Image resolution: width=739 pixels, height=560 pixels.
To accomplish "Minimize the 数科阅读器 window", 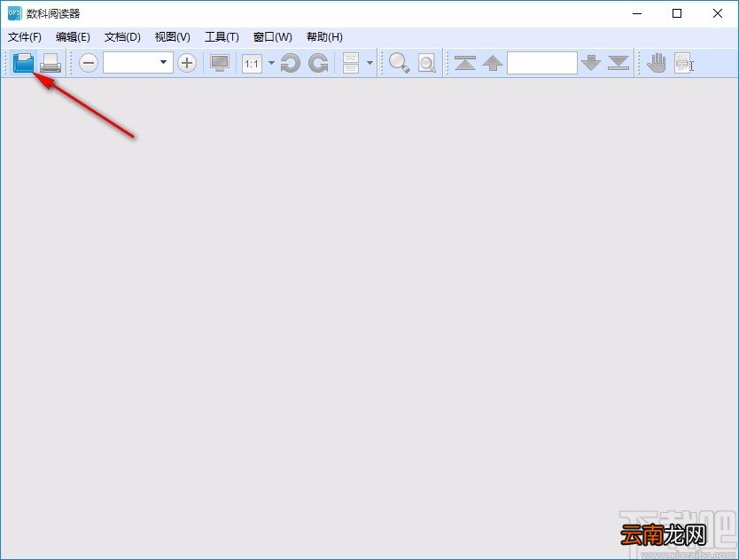I will click(x=637, y=13).
